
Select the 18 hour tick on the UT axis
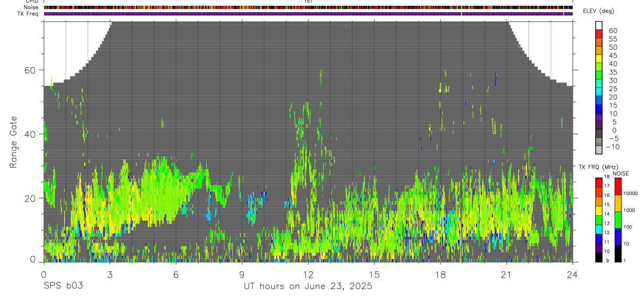(441, 274)
